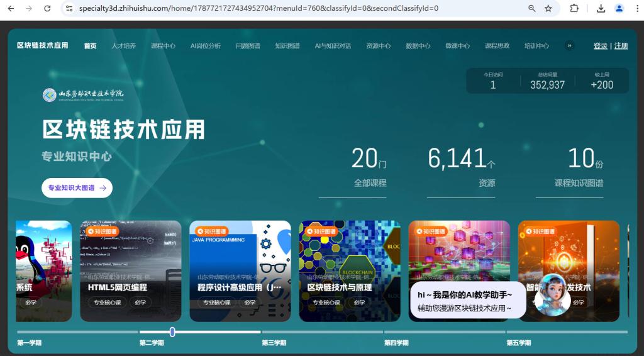644x356 pixels.
Task: Jump to 第五学期 on timeline
Action: (x=519, y=342)
